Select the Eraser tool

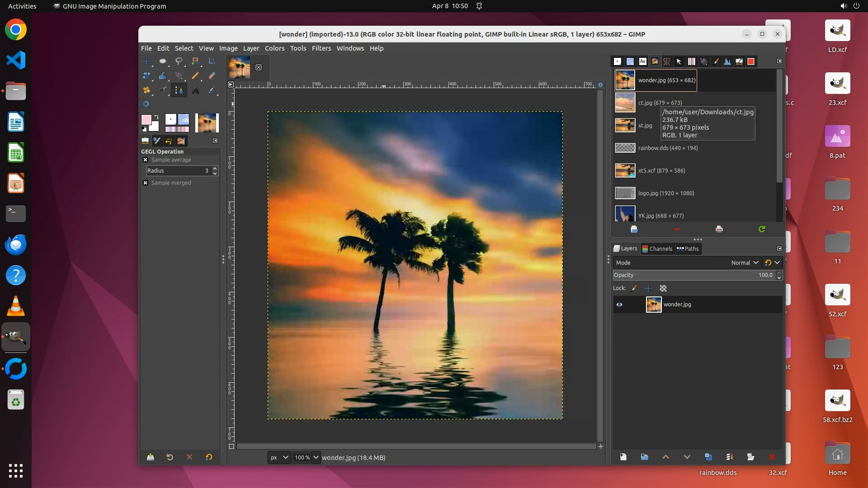click(x=212, y=75)
